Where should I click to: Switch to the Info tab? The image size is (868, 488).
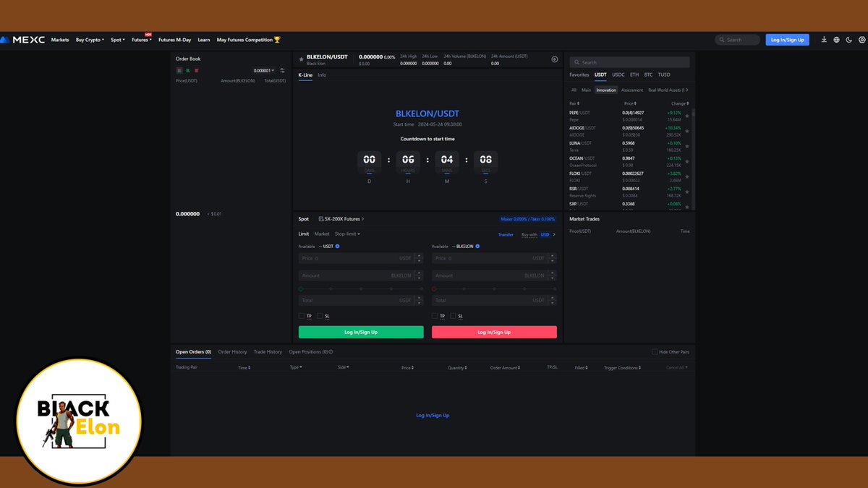coord(322,75)
